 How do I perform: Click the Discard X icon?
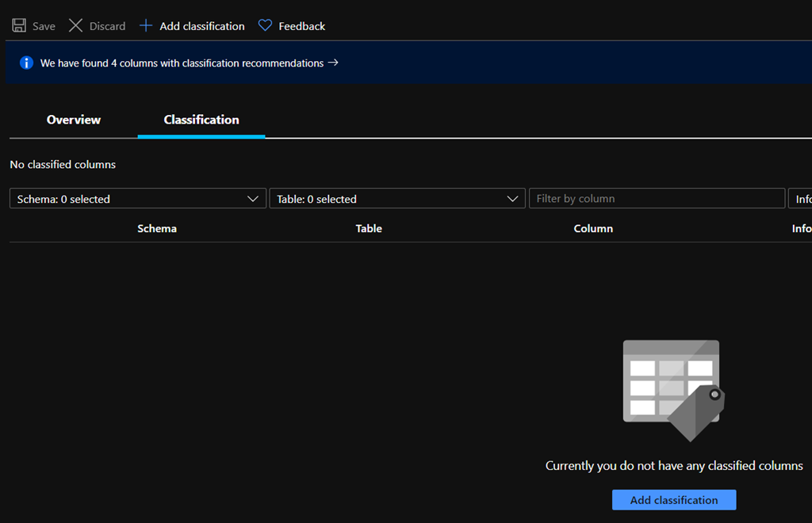75,25
